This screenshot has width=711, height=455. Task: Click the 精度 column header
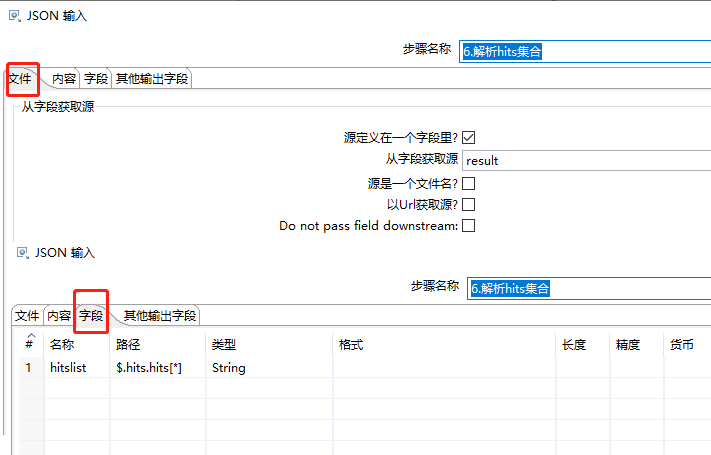(x=637, y=345)
